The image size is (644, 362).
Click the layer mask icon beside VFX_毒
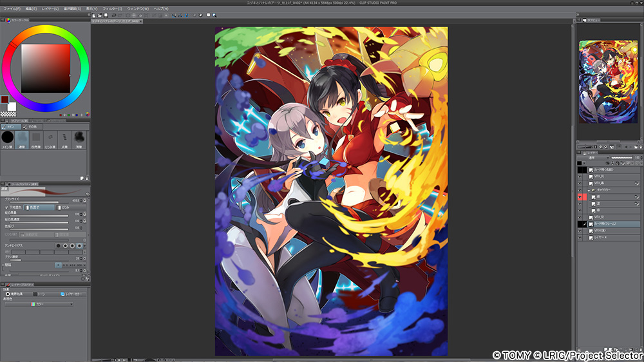pos(637,184)
